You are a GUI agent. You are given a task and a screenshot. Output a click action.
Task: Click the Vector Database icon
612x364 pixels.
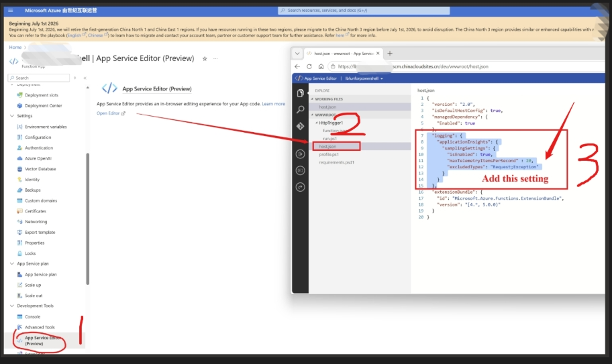19,169
